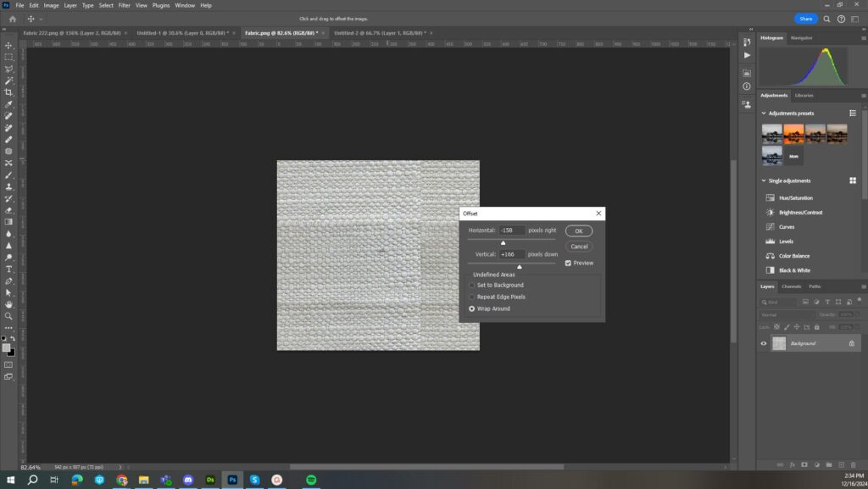The image size is (868, 489).
Task: Choose the Repeat Edge Pixels option
Action: [x=472, y=297]
